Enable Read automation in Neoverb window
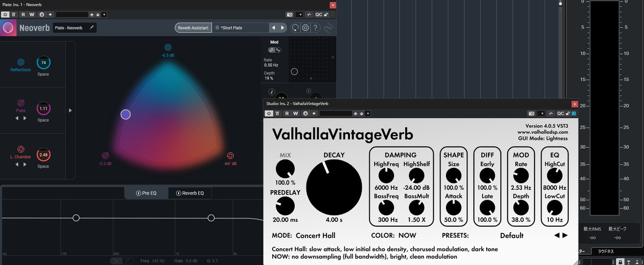Viewport: 644px width, 265px height. tap(23, 14)
